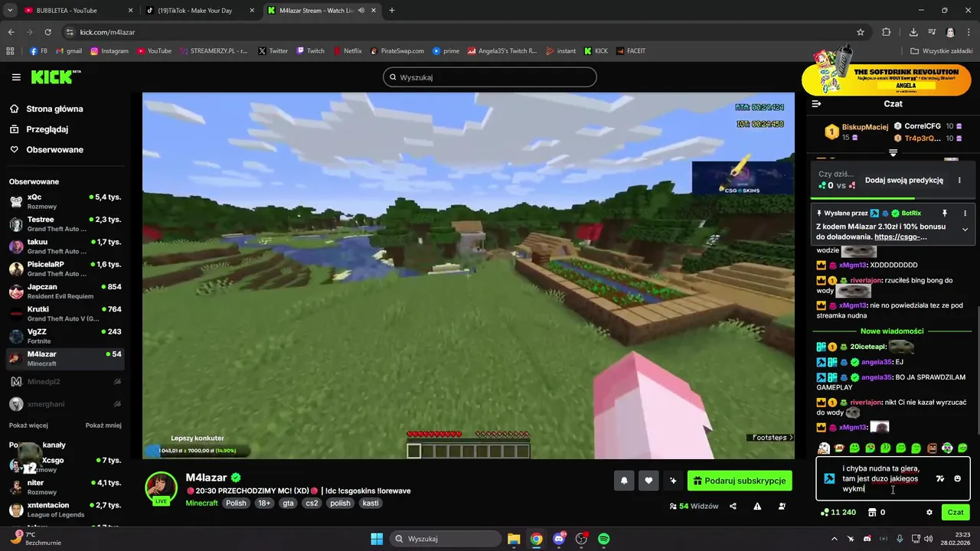980x551 pixels.
Task: Show hidden tray icons chevron
Action: [835, 539]
